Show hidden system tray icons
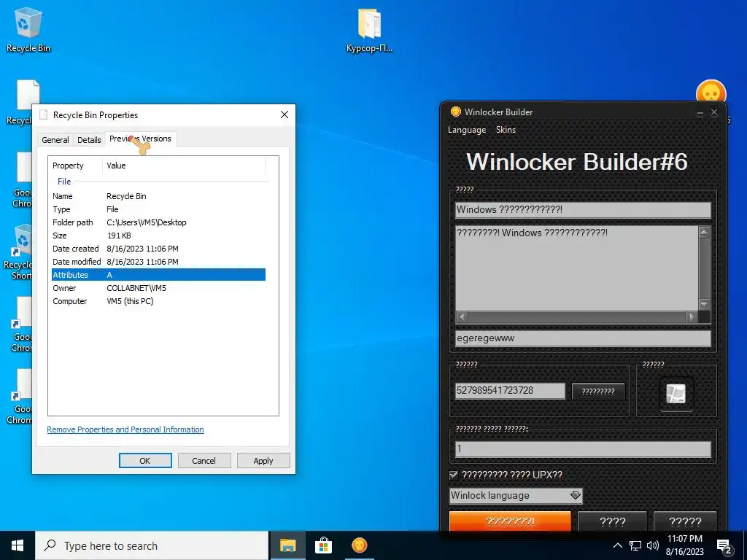Screen dimensions: 747x560 [x=617, y=545]
